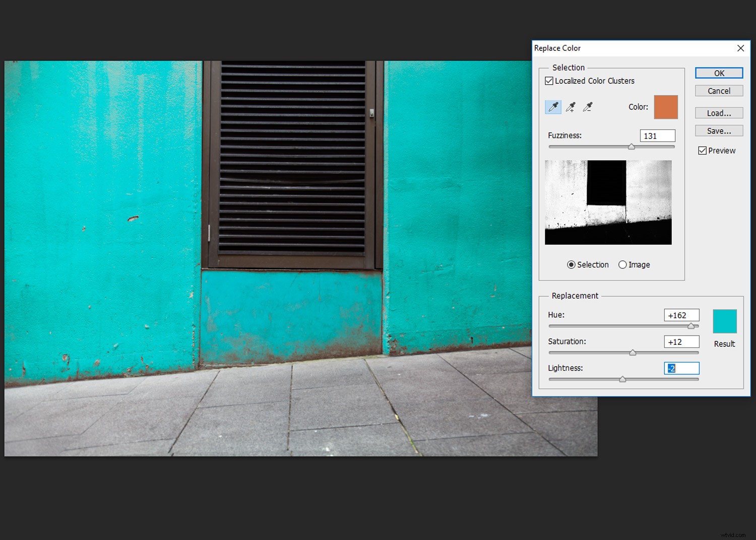Click Cancel to discard changes
This screenshot has width=756, height=540.
pyautogui.click(x=719, y=91)
